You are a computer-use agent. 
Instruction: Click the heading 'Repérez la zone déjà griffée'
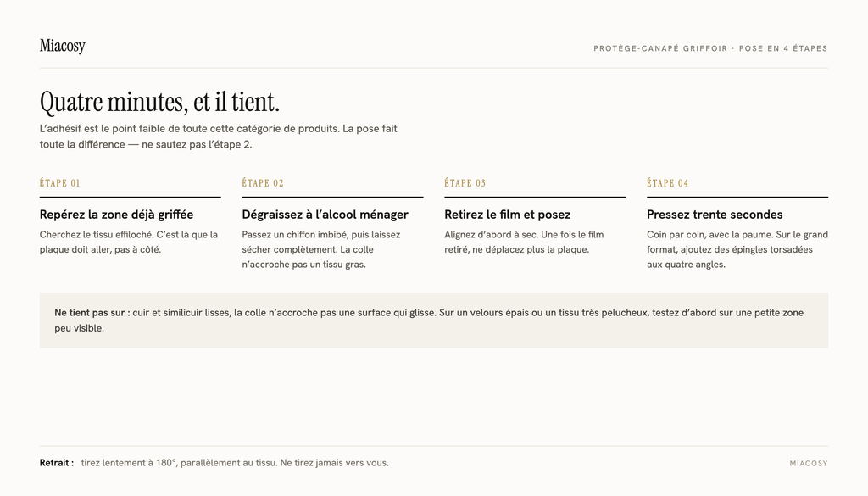pos(116,215)
